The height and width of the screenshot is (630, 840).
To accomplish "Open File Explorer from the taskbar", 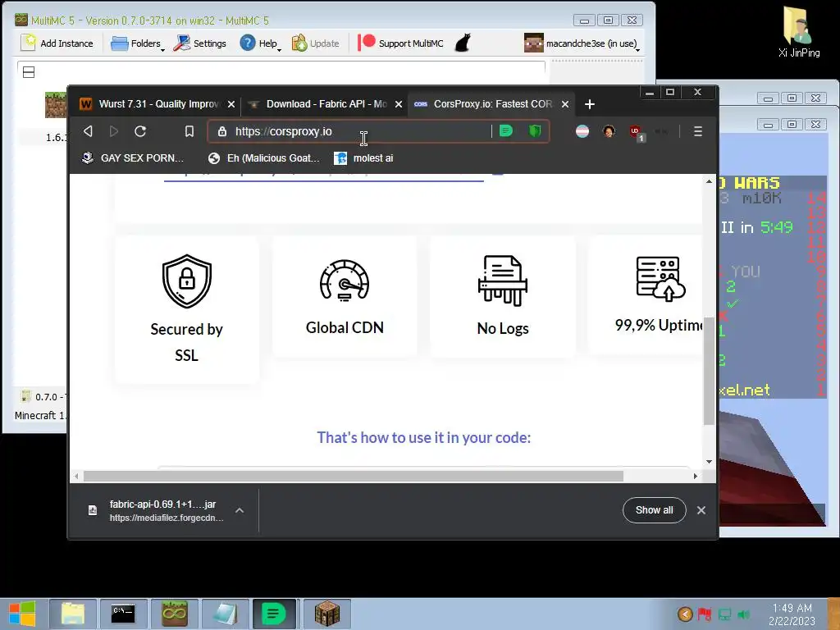I will coord(73,614).
